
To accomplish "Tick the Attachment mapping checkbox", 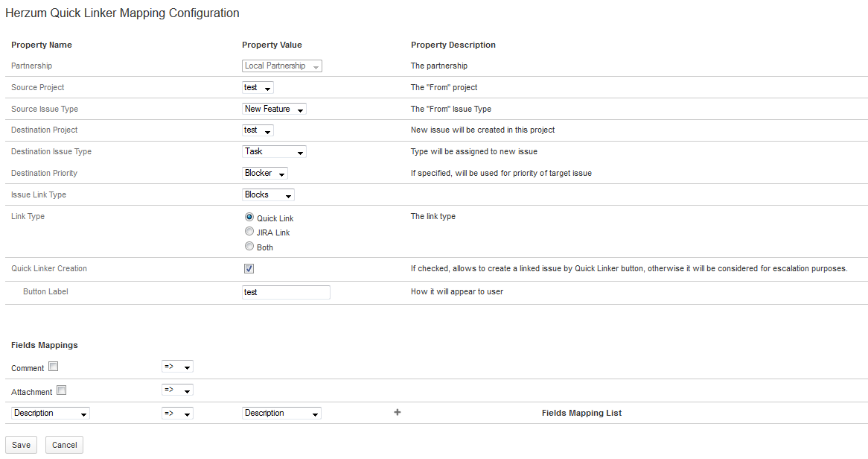I will click(61, 390).
